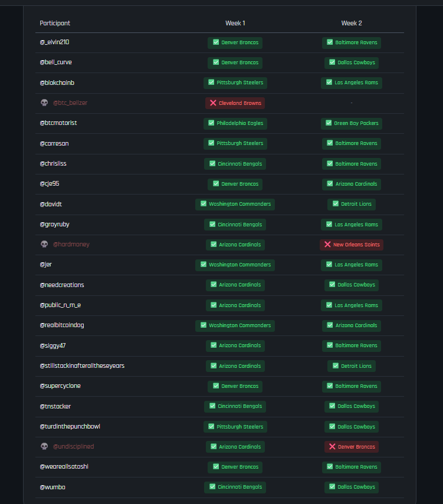The width and height of the screenshot is (443, 504).
Task: Click the @weareallsatoshi username
Action: tap(64, 466)
